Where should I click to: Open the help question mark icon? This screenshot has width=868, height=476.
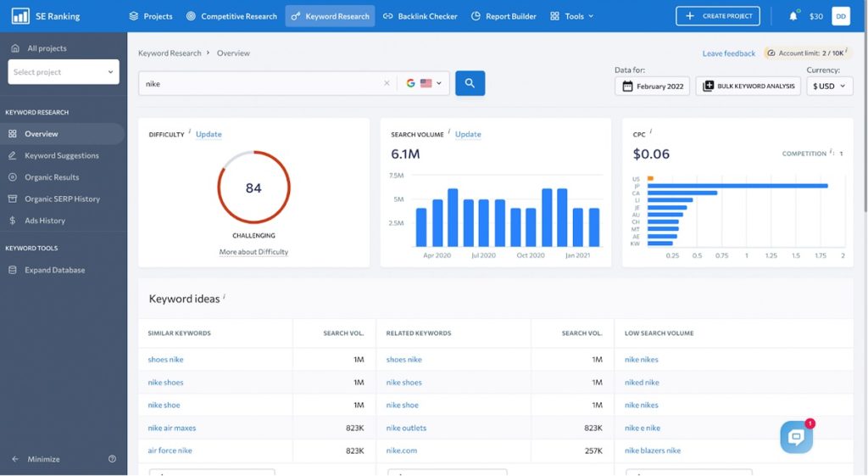pos(113,459)
